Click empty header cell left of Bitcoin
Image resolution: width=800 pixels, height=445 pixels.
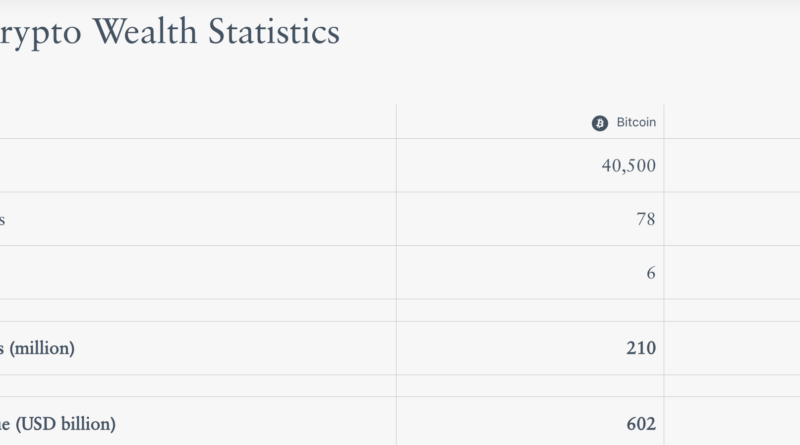point(198,122)
